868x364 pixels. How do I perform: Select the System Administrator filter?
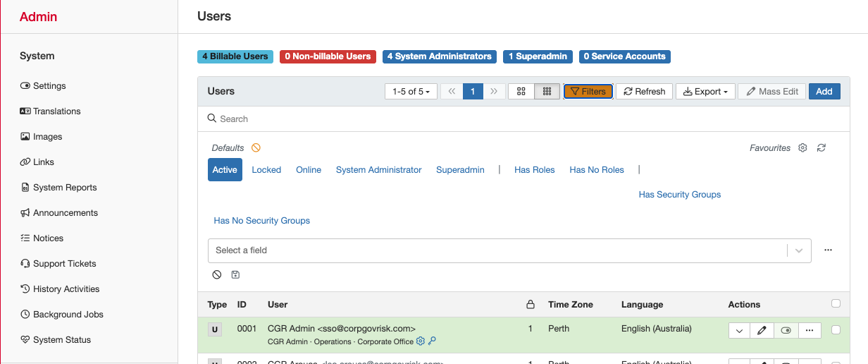[379, 170]
